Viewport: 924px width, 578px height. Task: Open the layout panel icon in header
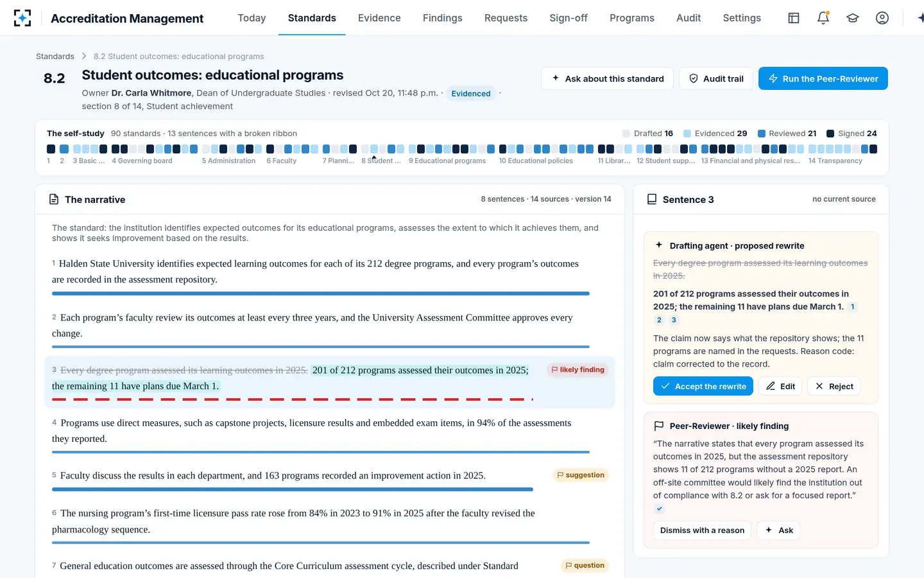(794, 18)
